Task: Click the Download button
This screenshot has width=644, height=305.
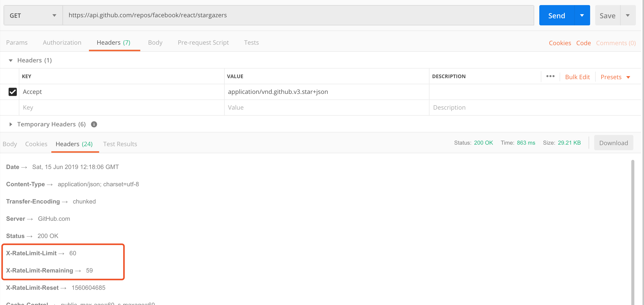Action: [614, 143]
